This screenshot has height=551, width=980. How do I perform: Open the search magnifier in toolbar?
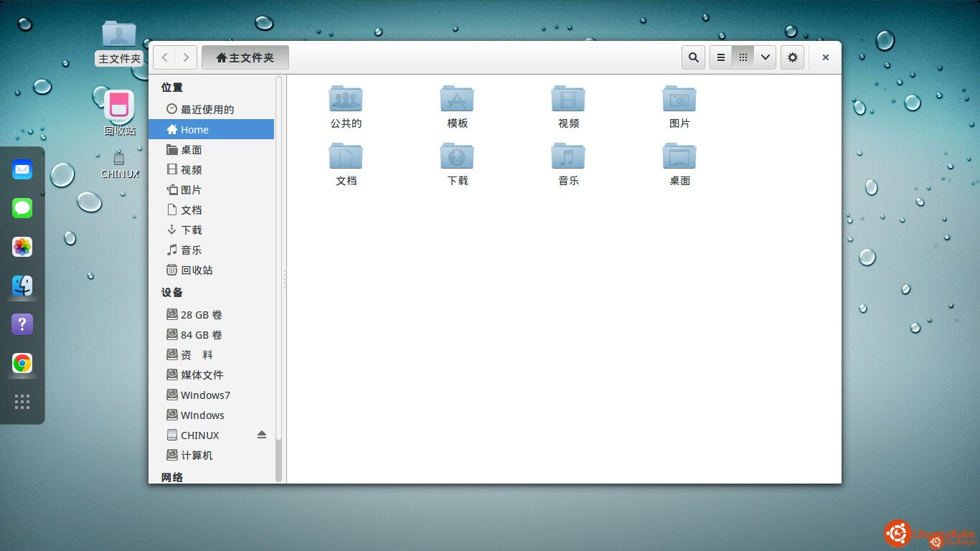point(693,57)
